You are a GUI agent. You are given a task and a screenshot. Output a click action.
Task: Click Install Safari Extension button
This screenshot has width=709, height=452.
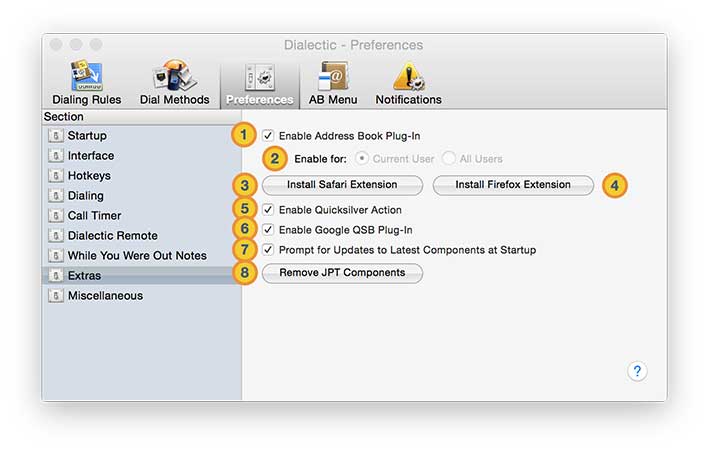[342, 185]
